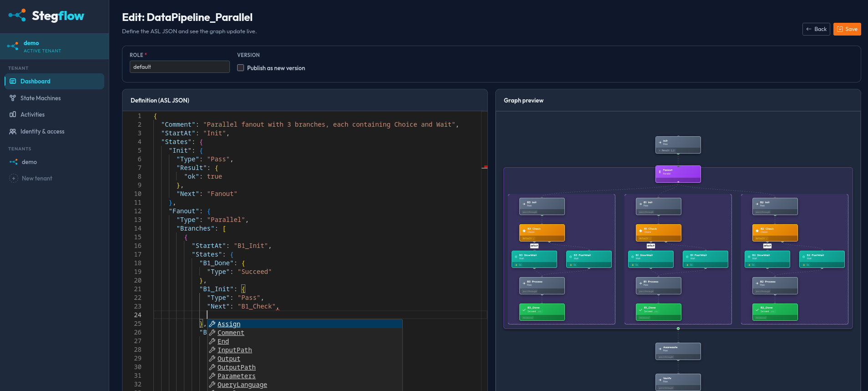Select the B3 Init pass node
The height and width of the screenshot is (391, 868).
(x=542, y=206)
